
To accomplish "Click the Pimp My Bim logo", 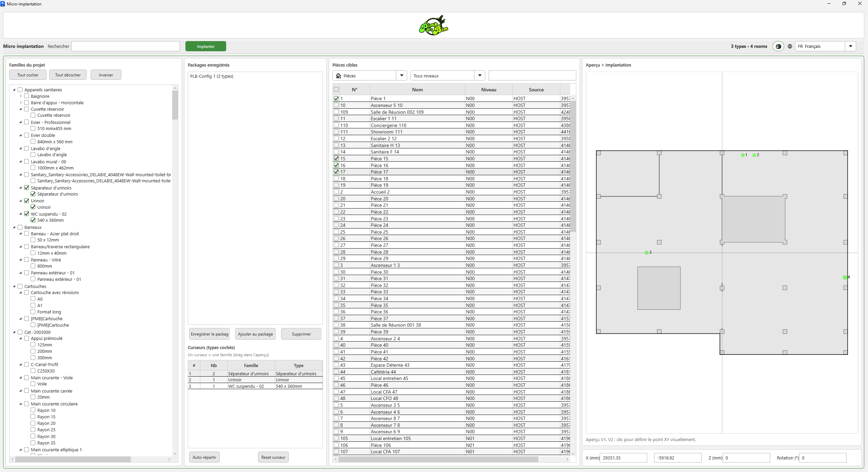I will coord(433,25).
